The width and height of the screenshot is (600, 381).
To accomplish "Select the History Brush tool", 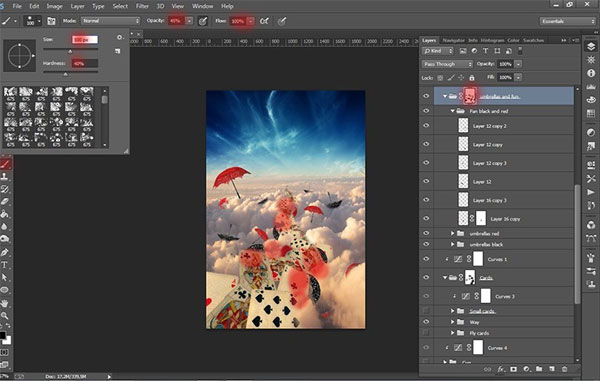I will click(x=5, y=189).
